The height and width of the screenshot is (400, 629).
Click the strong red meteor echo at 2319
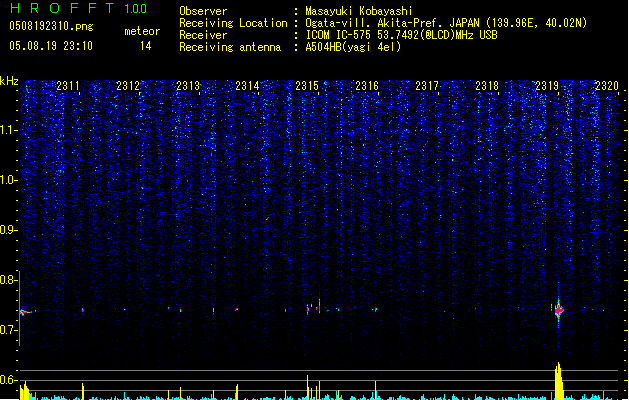click(x=558, y=311)
